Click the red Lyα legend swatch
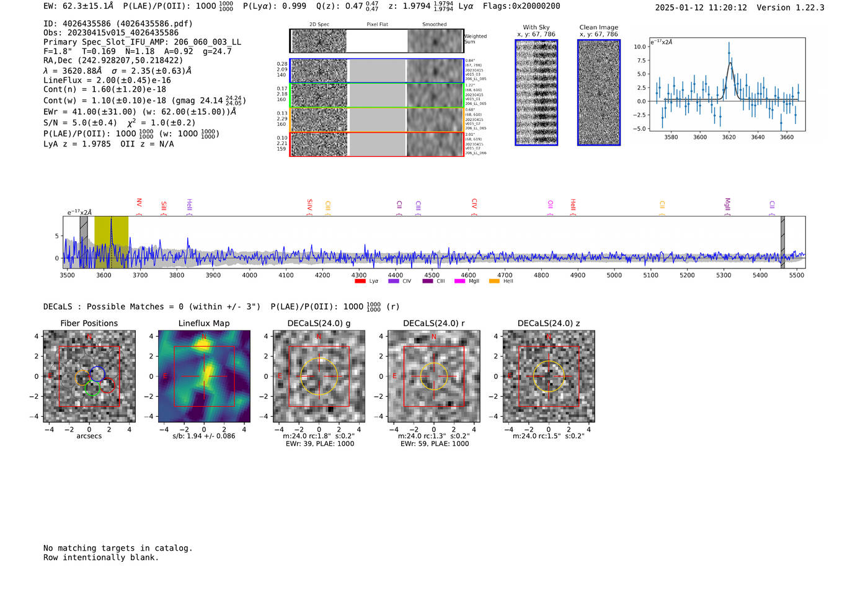The height and width of the screenshot is (591, 868). point(360,282)
